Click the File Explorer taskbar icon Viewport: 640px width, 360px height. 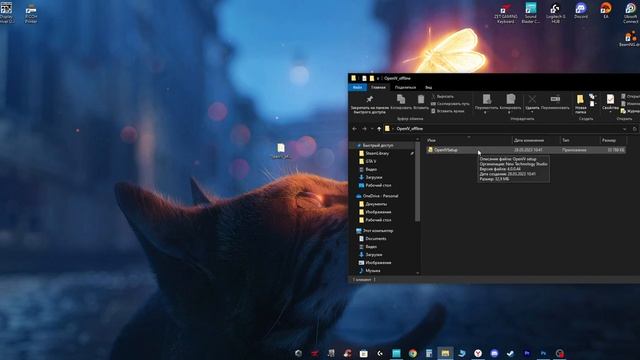(445, 353)
